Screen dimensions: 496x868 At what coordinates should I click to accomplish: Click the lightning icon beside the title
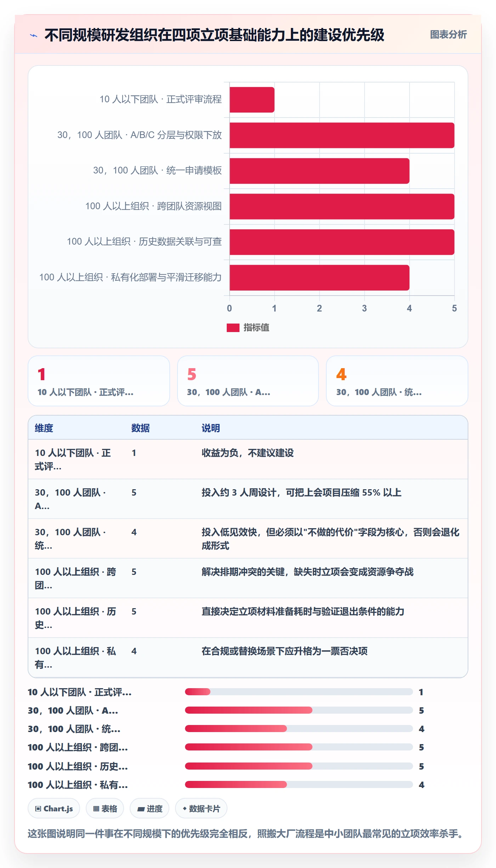[34, 35]
